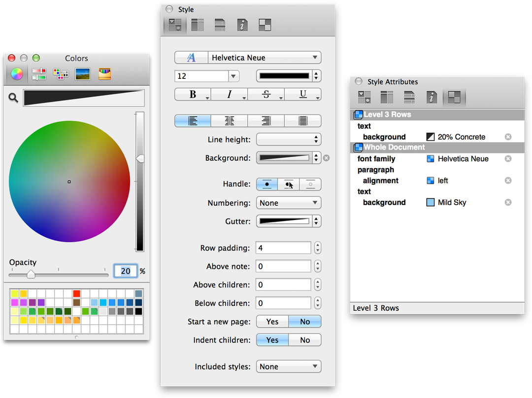The width and height of the screenshot is (532, 398).
Task: Select the filled dot handle style
Action: (x=267, y=184)
